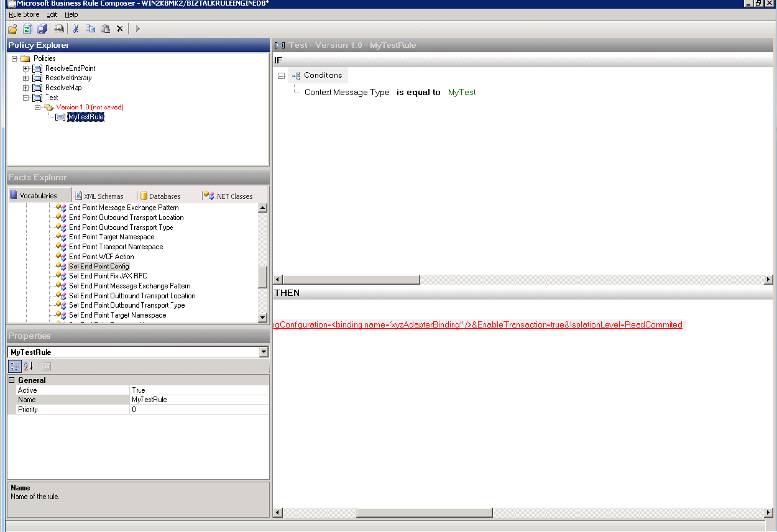777x532 pixels.
Task: Click the Cut scissors toolbar icon
Action: [76, 29]
